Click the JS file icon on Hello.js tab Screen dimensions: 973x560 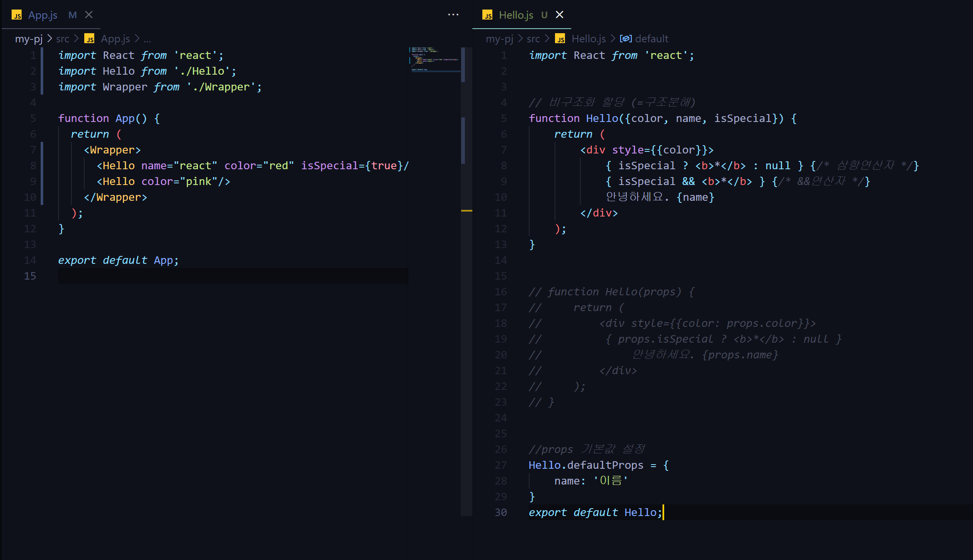click(x=487, y=15)
